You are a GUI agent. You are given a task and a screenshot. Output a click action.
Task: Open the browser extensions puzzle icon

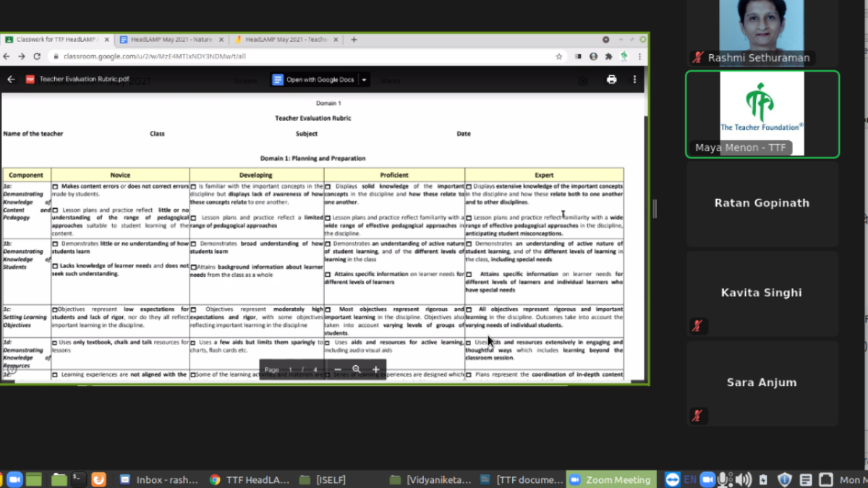tap(608, 56)
